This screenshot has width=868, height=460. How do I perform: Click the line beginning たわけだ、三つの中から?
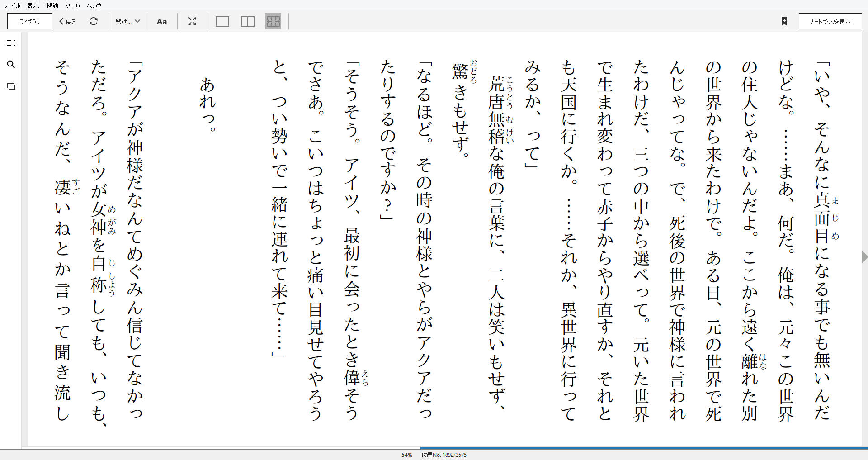click(x=642, y=241)
